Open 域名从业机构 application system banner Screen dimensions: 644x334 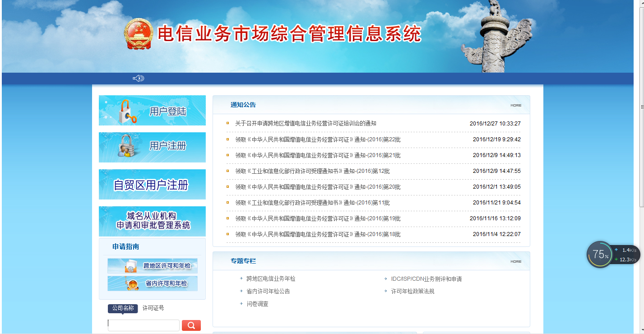click(152, 221)
